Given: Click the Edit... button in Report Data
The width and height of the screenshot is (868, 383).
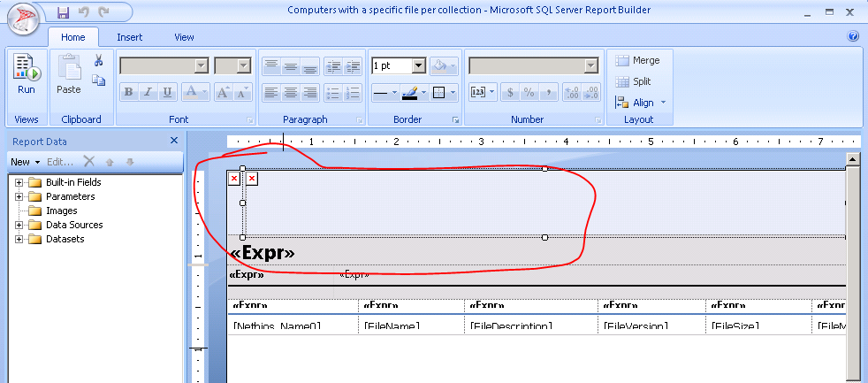Looking at the screenshot, I should [60, 162].
